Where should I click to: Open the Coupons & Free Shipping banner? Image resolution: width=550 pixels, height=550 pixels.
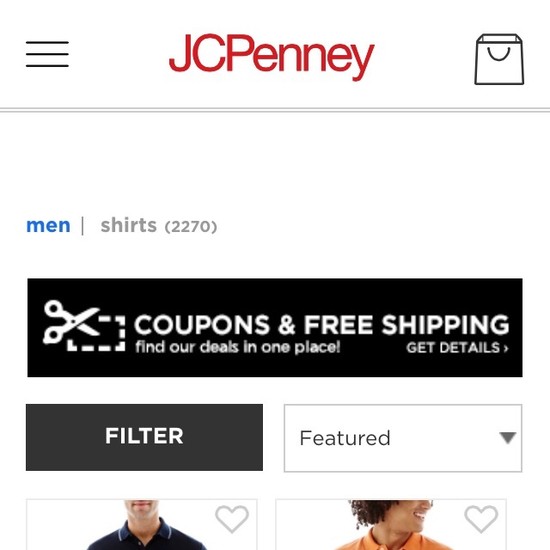275,328
